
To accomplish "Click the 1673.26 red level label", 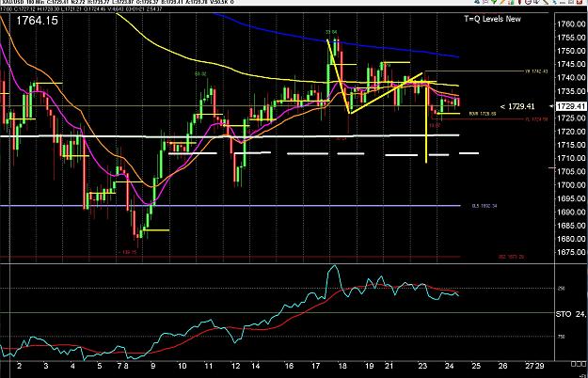I will [512, 257].
